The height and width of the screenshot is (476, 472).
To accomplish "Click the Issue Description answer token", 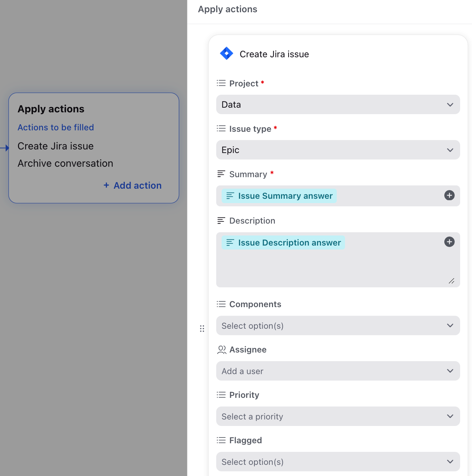I will (283, 243).
